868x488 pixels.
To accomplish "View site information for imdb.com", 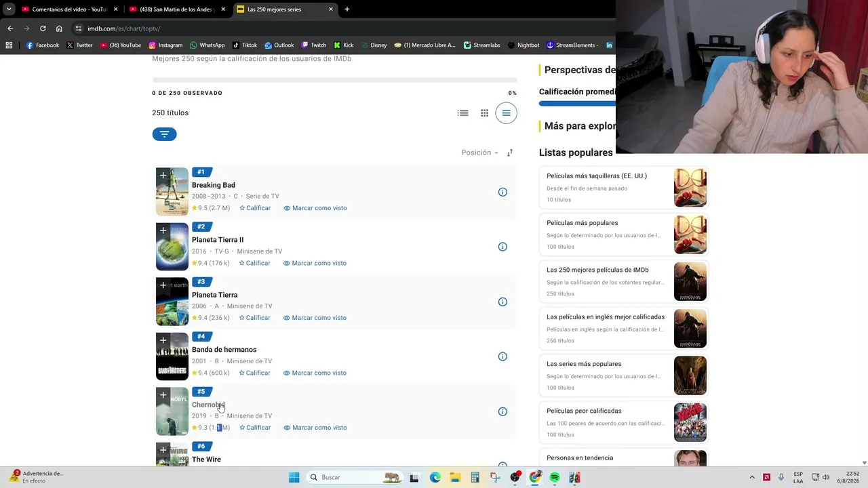I will pyautogui.click(x=79, y=28).
